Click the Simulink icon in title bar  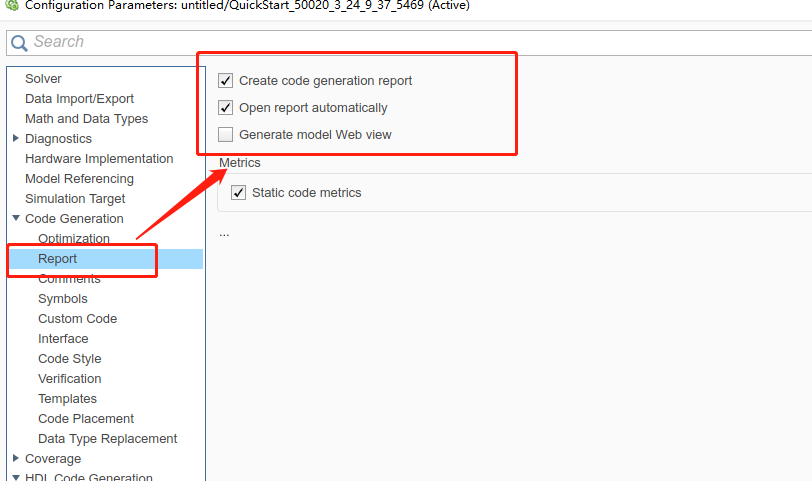11,5
